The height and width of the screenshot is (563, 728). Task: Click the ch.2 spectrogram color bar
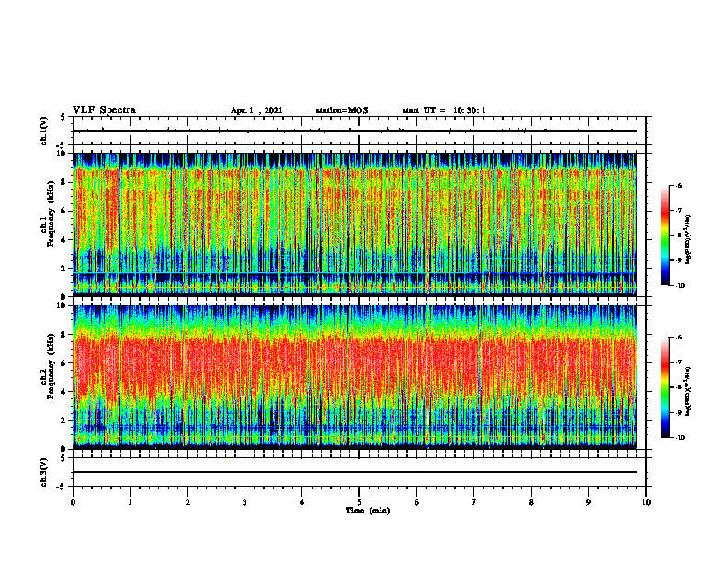665,387
